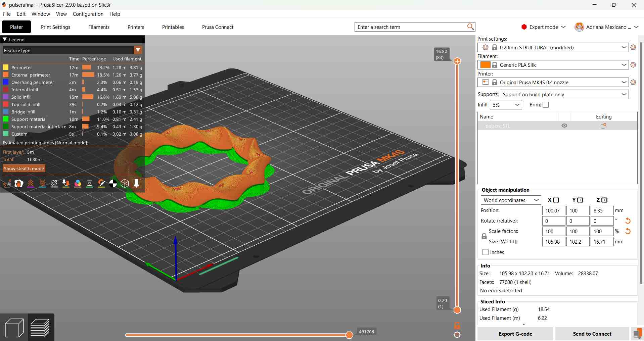
Task: Click the vertical slider lock icon
Action: [457, 325]
